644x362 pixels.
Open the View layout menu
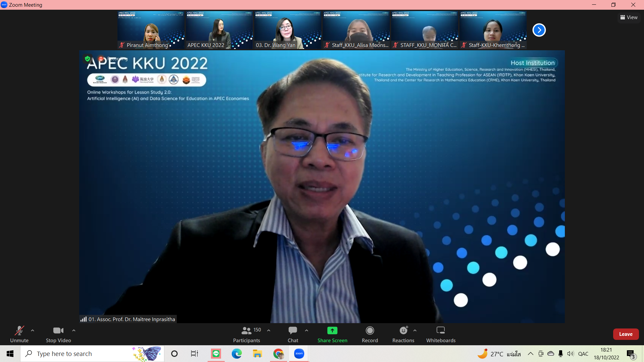(x=629, y=17)
